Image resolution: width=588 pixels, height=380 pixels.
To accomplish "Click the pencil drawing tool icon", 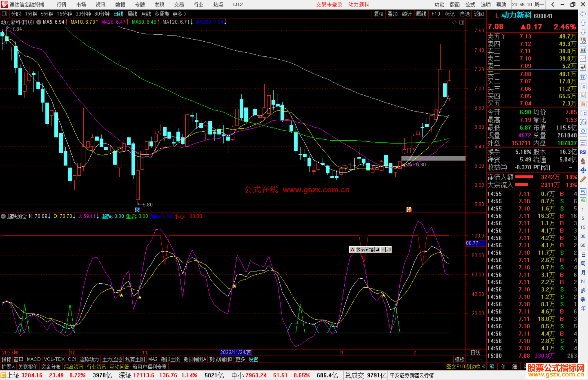I will pyautogui.click(x=583, y=179).
